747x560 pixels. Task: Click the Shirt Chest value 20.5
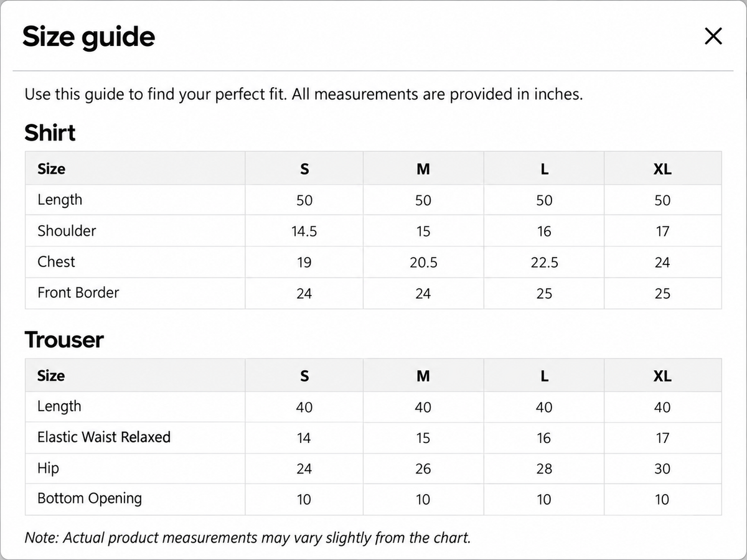pos(423,263)
